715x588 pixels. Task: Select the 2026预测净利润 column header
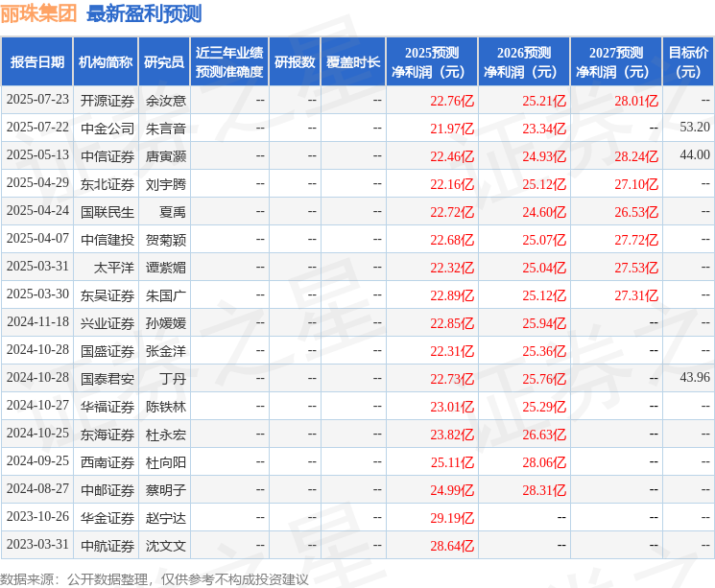524,62
